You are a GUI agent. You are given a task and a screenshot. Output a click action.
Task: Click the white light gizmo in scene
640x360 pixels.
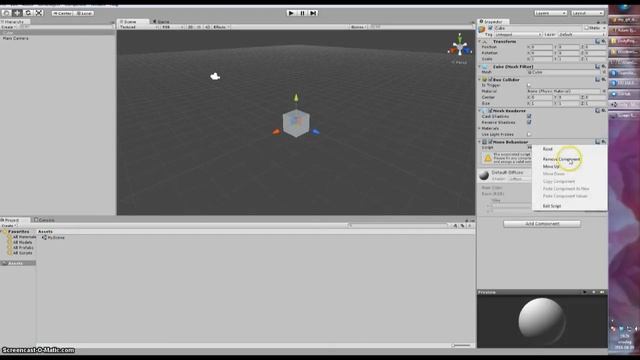pyautogui.click(x=215, y=76)
